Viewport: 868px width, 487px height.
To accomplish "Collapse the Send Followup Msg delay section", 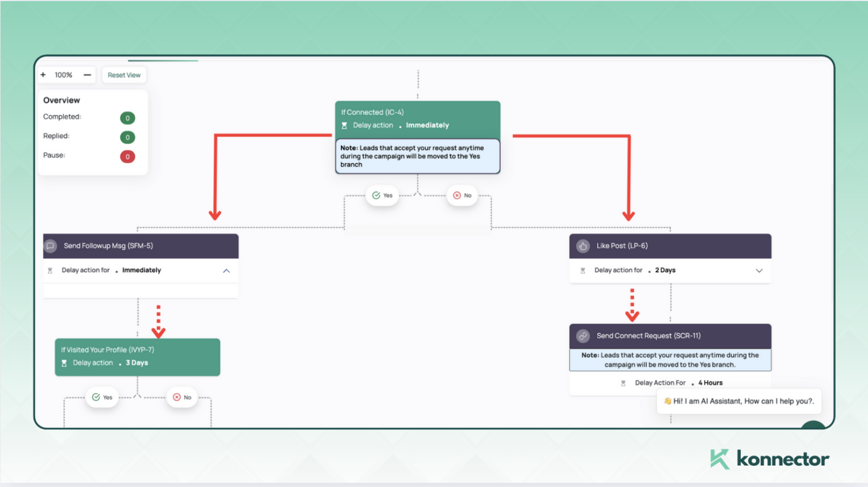I will 226,271.
